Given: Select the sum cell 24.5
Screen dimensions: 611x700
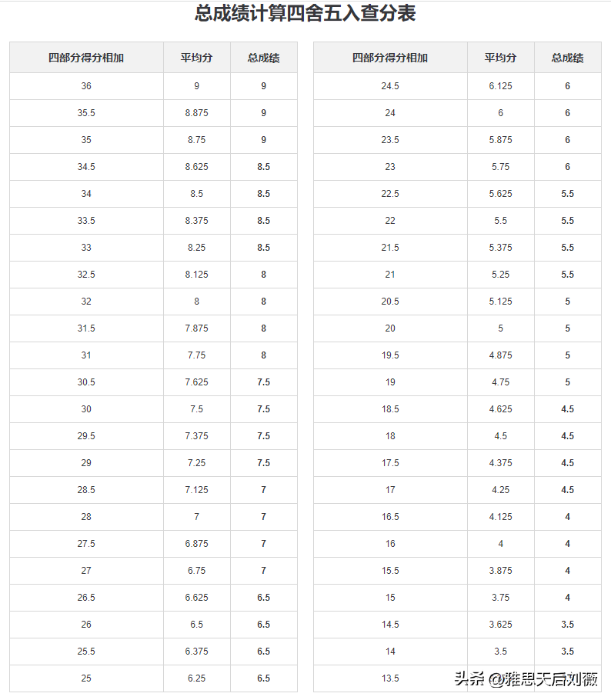Looking at the screenshot, I should pyautogui.click(x=390, y=86).
